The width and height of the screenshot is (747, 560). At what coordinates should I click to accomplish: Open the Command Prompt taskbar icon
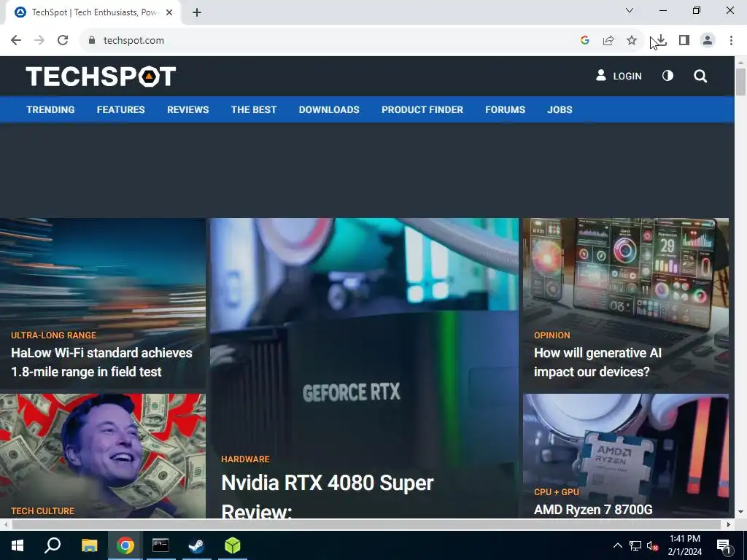pos(160,545)
